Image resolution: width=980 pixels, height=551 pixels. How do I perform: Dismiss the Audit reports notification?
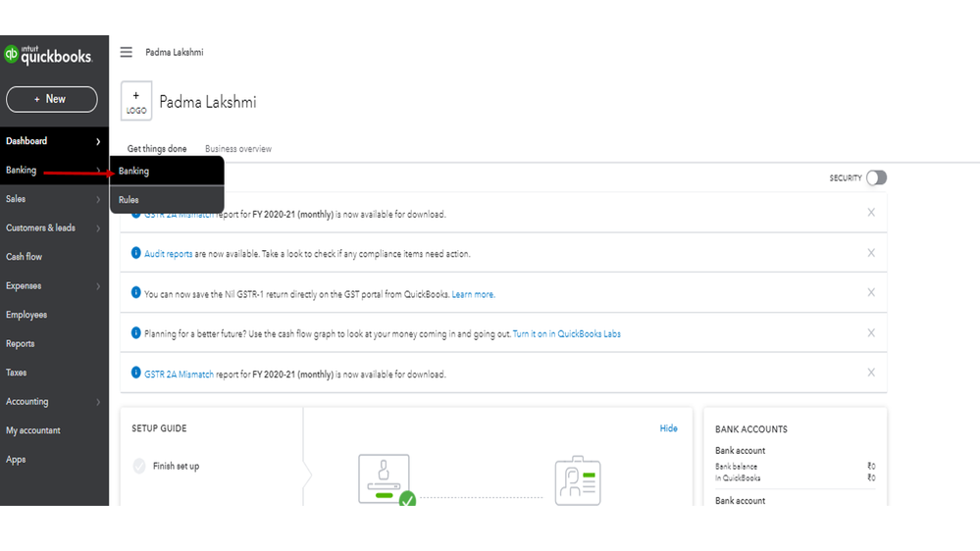pyautogui.click(x=871, y=253)
